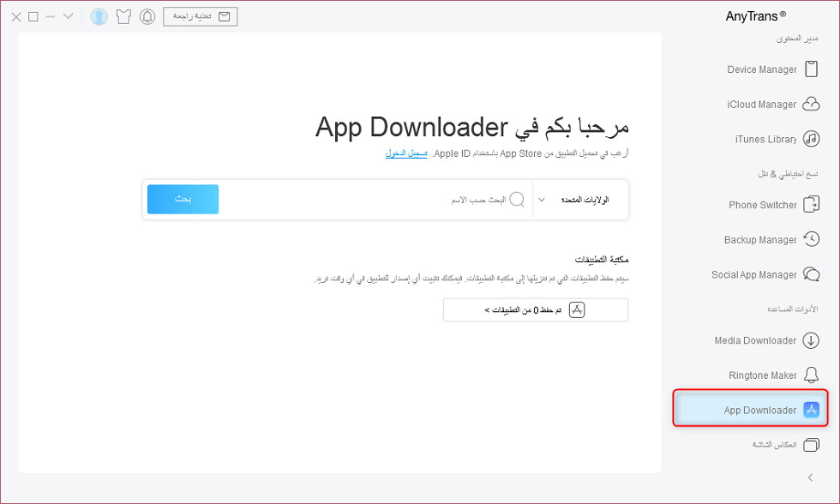840x504 pixels.
Task: Maximize the AnyTrans window
Action: 33,16
